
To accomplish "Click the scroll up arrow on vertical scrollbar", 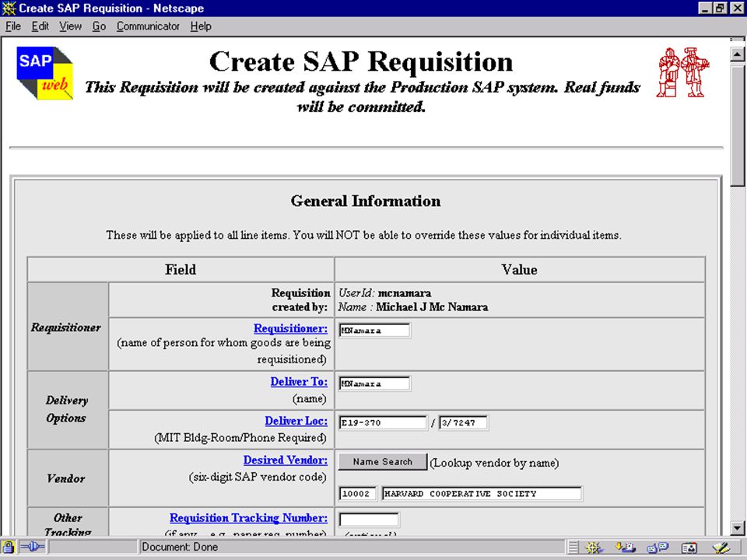I will pos(738,54).
